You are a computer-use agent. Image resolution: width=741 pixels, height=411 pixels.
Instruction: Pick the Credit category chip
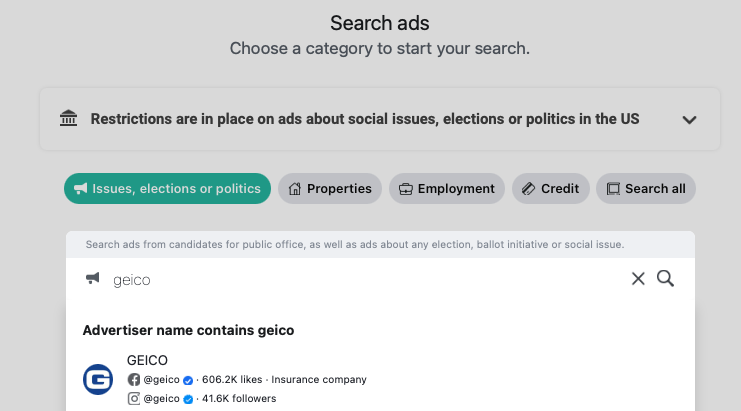pos(550,188)
